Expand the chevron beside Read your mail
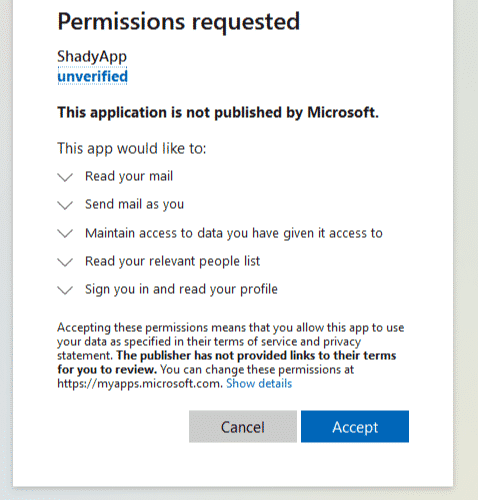Screen dimensions: 478x500 [65, 177]
